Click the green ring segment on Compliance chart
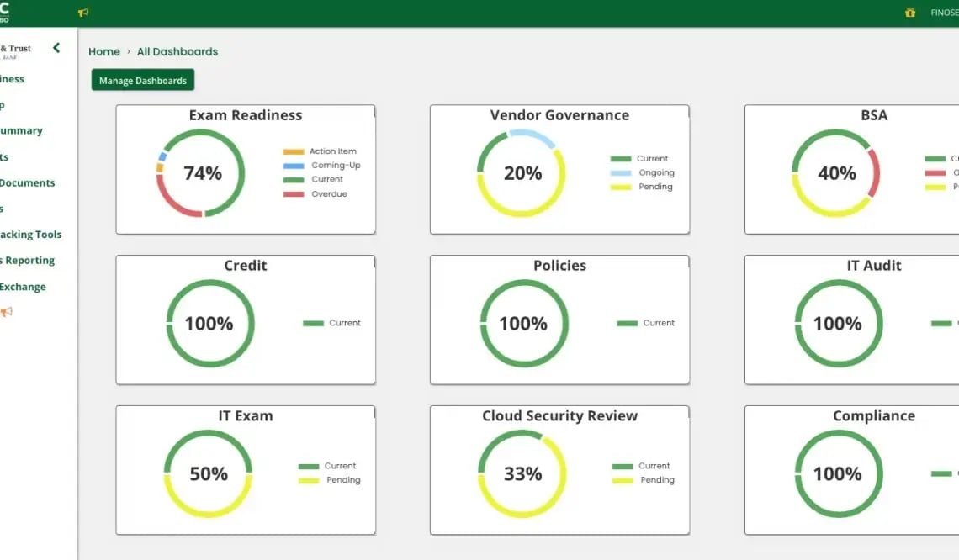Screen dimensions: 959x560 pos(839,434)
